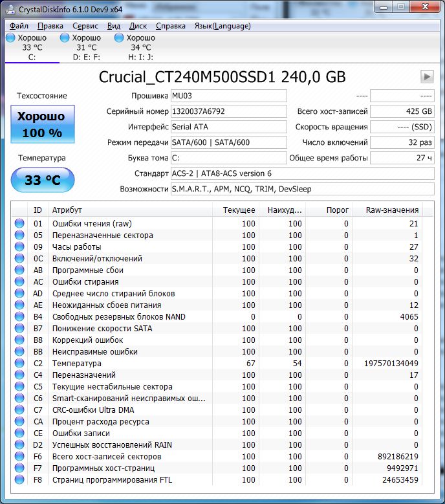445x504 pixels.
Task: Click the 33 °C temperature button
Action: pos(43,180)
